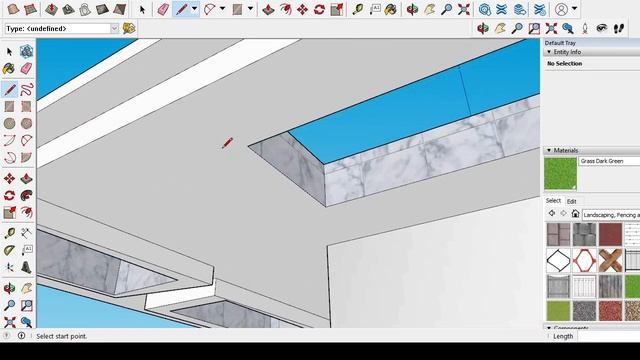
Task: Go back in materials browser
Action: (552, 213)
